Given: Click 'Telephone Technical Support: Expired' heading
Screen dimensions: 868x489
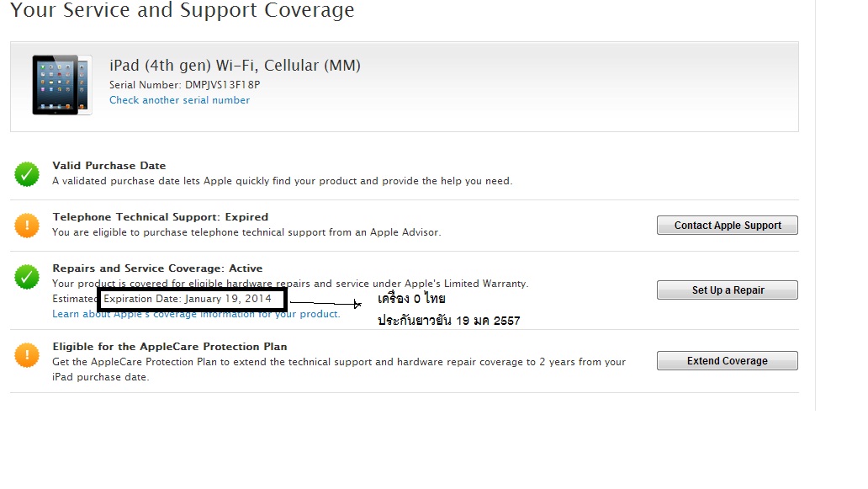Looking at the screenshot, I should click(x=161, y=217).
